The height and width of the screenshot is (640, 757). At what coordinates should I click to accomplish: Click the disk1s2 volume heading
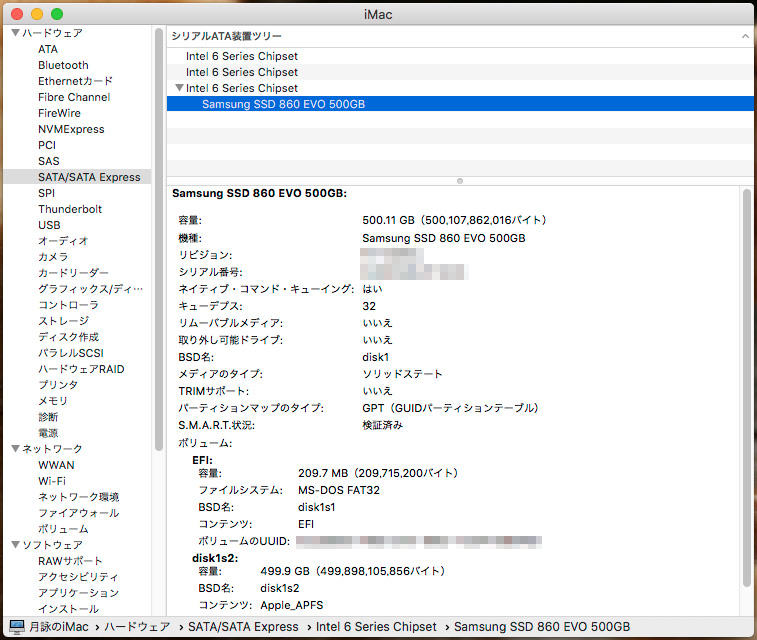(215, 558)
